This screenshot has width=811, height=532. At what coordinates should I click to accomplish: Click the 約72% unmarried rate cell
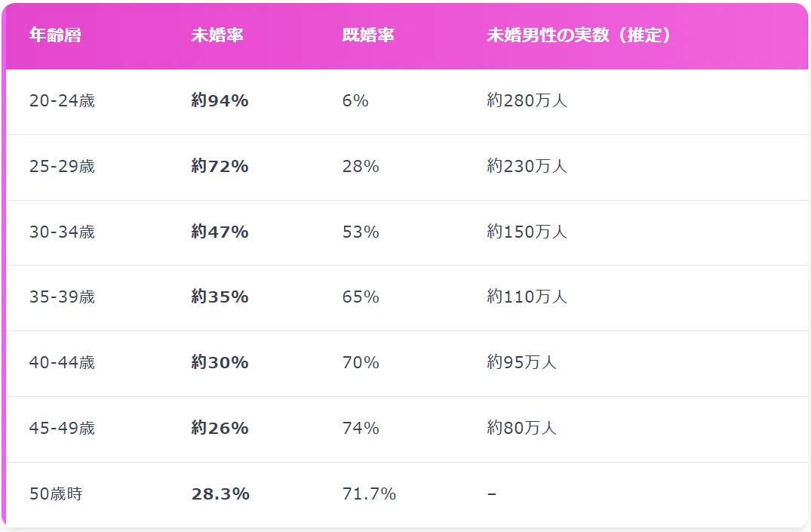pos(220,166)
